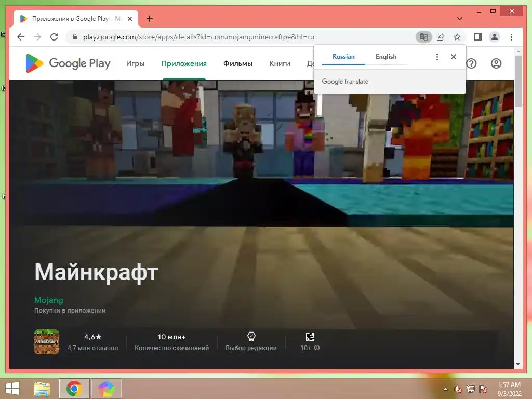Click the 10 млн+ download count
Screen dimensions: 532x399
click(x=171, y=337)
